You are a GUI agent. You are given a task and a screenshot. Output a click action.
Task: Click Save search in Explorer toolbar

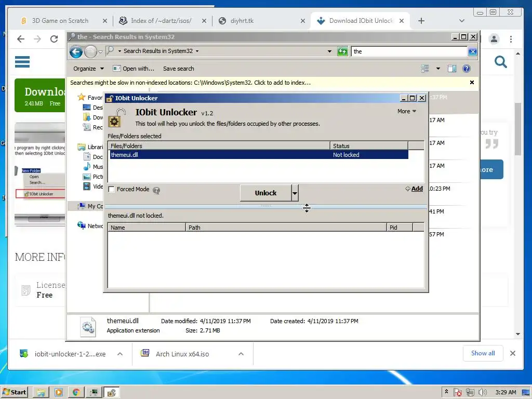[179, 69]
